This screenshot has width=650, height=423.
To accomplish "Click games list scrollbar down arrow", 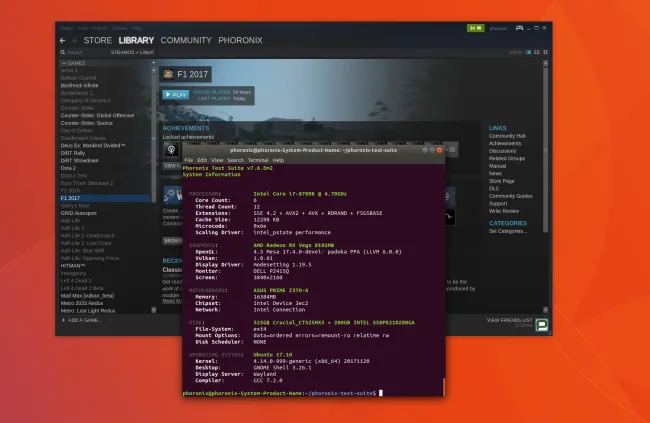I will pyautogui.click(x=154, y=310).
